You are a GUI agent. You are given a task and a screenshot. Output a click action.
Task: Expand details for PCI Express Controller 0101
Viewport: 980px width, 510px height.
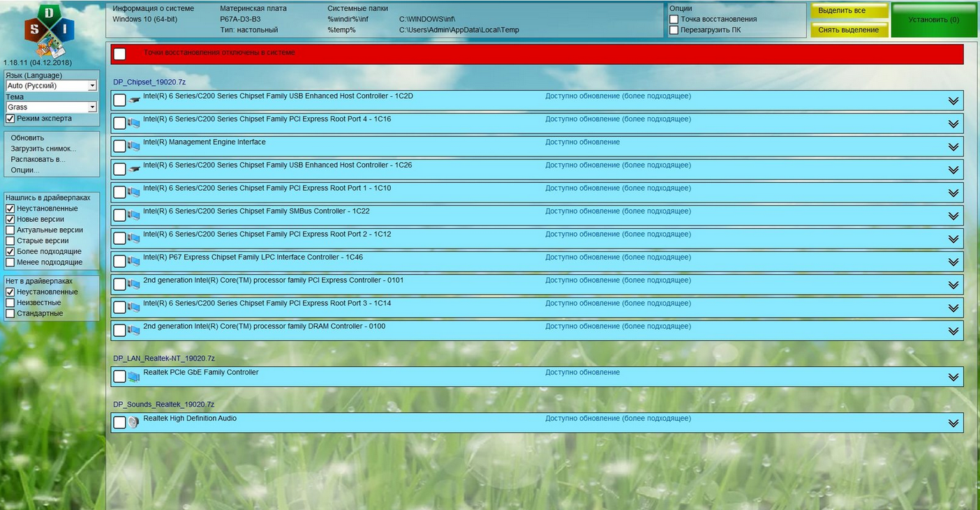click(x=953, y=285)
